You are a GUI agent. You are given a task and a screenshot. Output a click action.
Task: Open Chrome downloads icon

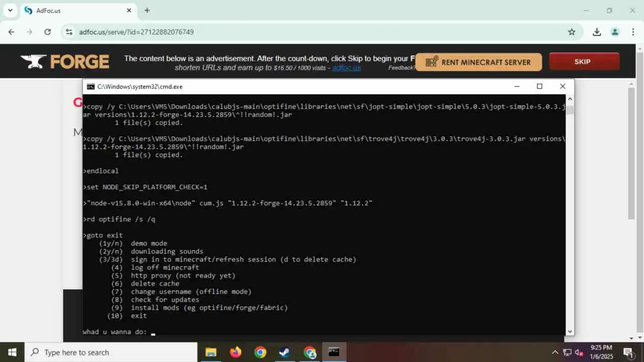click(x=597, y=32)
